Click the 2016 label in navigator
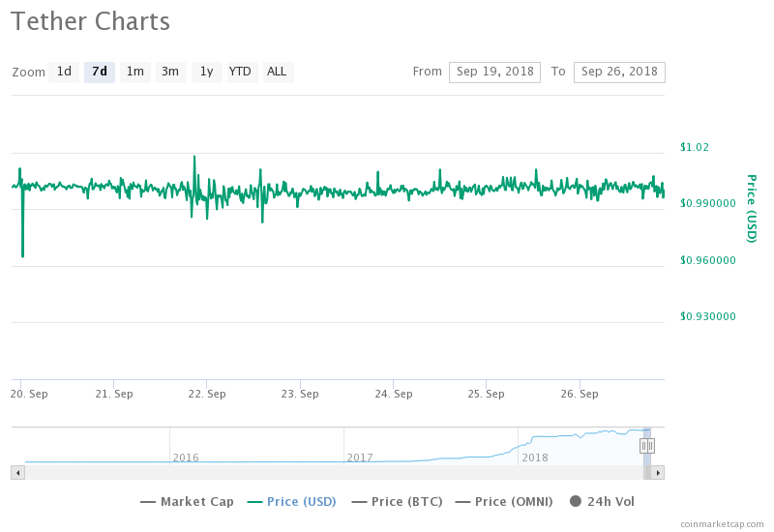Screen dimensions: 774x532 (186, 458)
